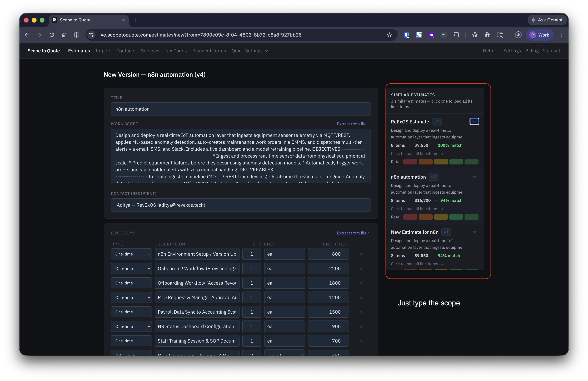Go to the Services tab

click(x=150, y=51)
